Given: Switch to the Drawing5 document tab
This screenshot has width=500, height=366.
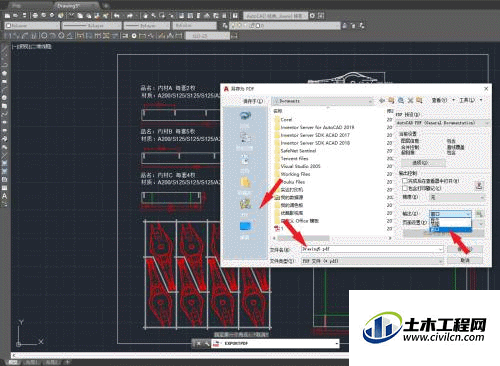Looking at the screenshot, I should (68, 6).
